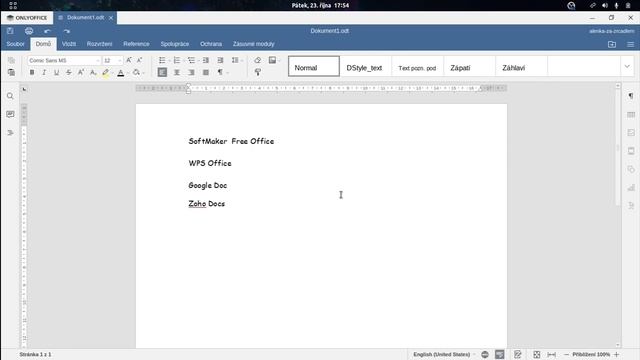
Task: Switch to the Reference tab
Action: (x=136, y=44)
